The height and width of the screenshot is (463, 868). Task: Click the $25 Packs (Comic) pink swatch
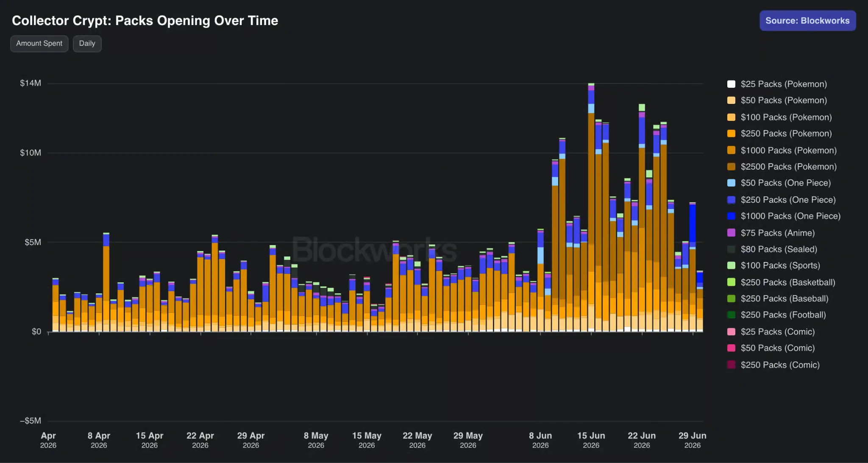[731, 332]
